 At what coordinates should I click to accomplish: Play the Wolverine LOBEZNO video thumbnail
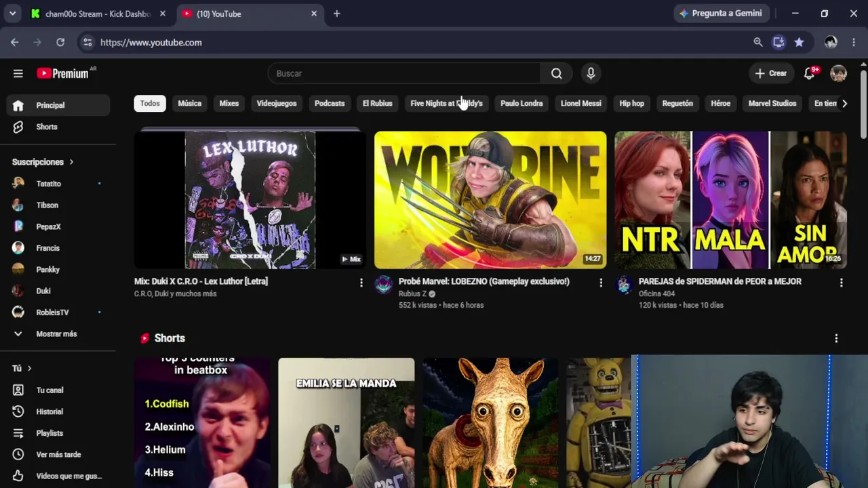[490, 200]
